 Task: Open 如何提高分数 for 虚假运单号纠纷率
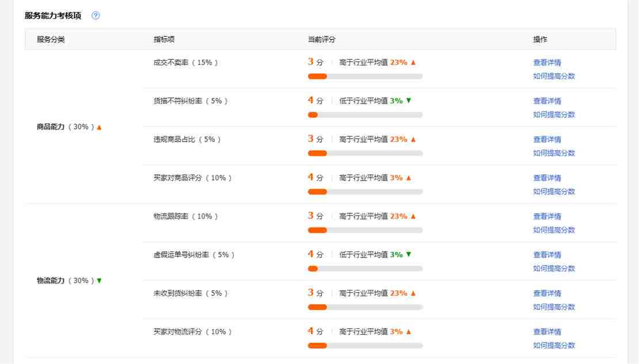pyautogui.click(x=554, y=269)
